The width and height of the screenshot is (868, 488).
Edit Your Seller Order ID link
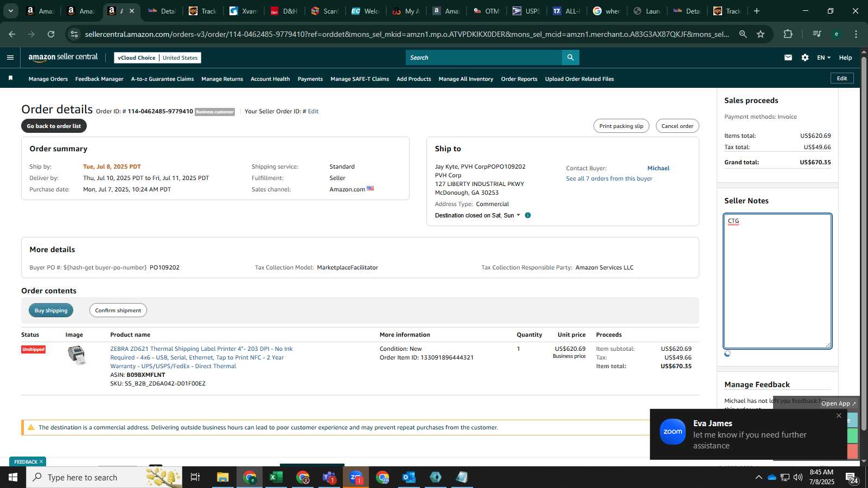(313, 111)
